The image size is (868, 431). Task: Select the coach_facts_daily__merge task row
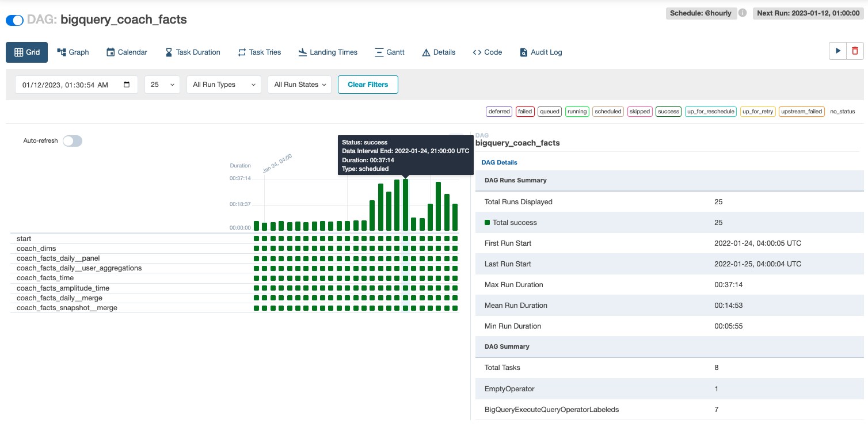tap(234, 298)
